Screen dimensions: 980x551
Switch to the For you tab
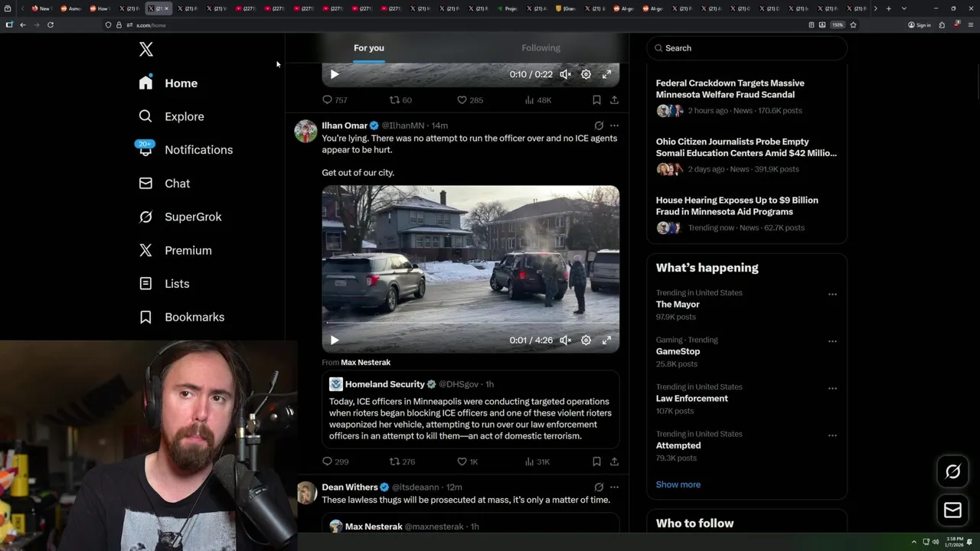click(x=369, y=47)
